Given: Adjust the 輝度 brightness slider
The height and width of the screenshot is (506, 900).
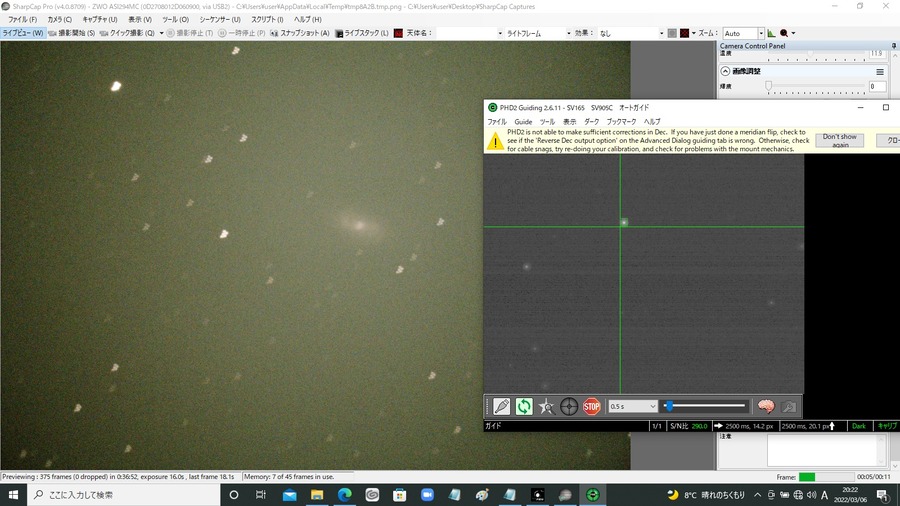Looking at the screenshot, I should (816, 86).
